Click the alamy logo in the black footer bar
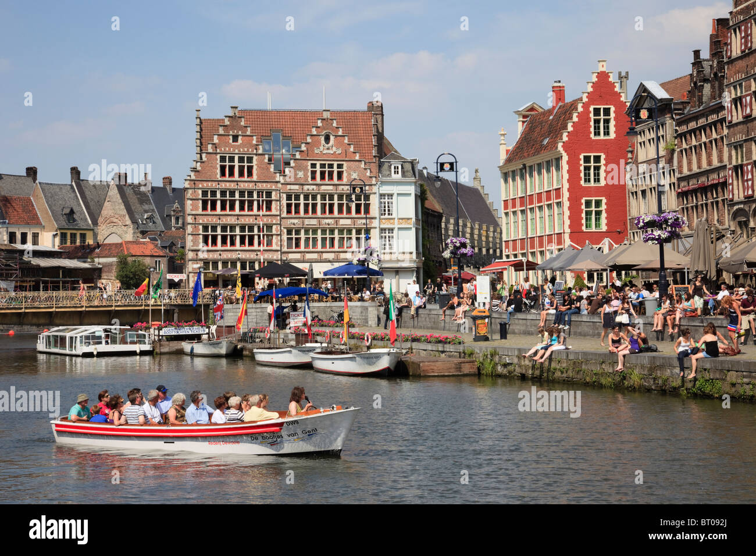This screenshot has width=756, height=556. pyautogui.click(x=59, y=530)
